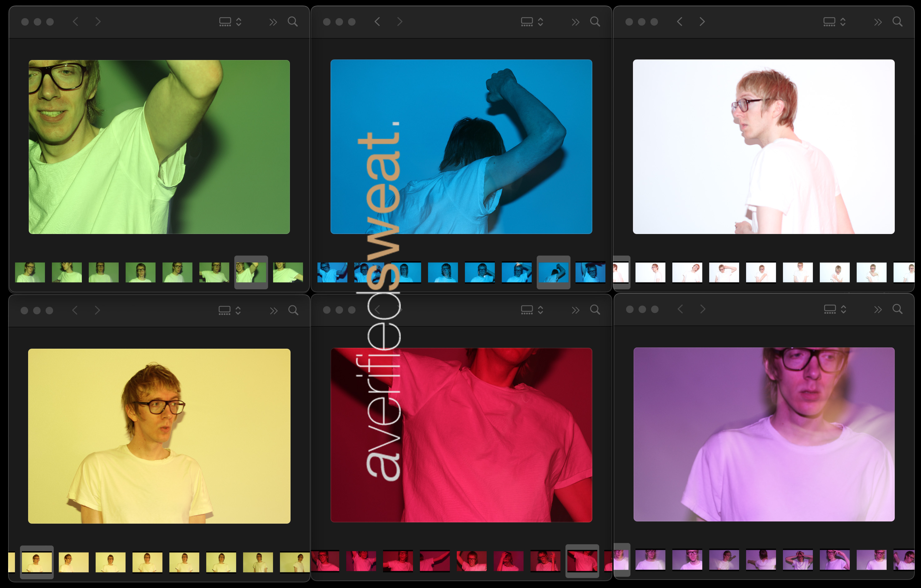Viewport: 921px width, 588px height.
Task: Show more toolbar items in blue photo window
Action: click(x=575, y=22)
